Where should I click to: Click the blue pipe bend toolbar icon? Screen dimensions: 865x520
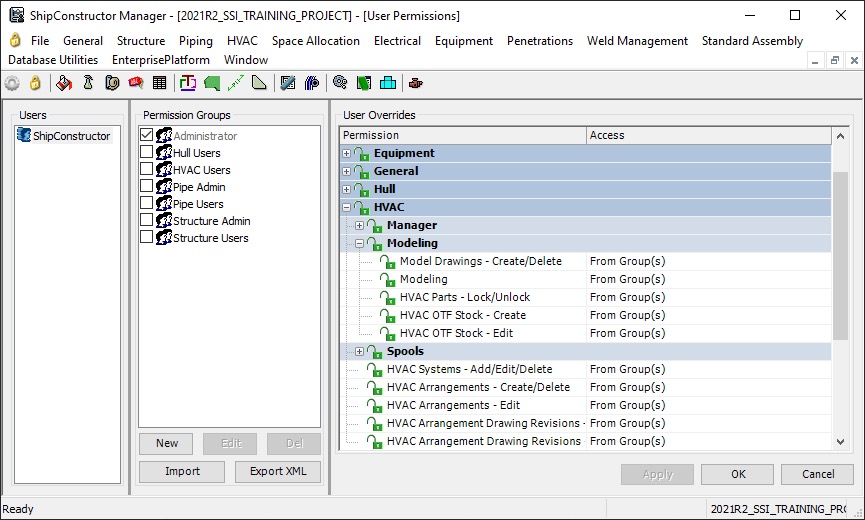point(312,83)
